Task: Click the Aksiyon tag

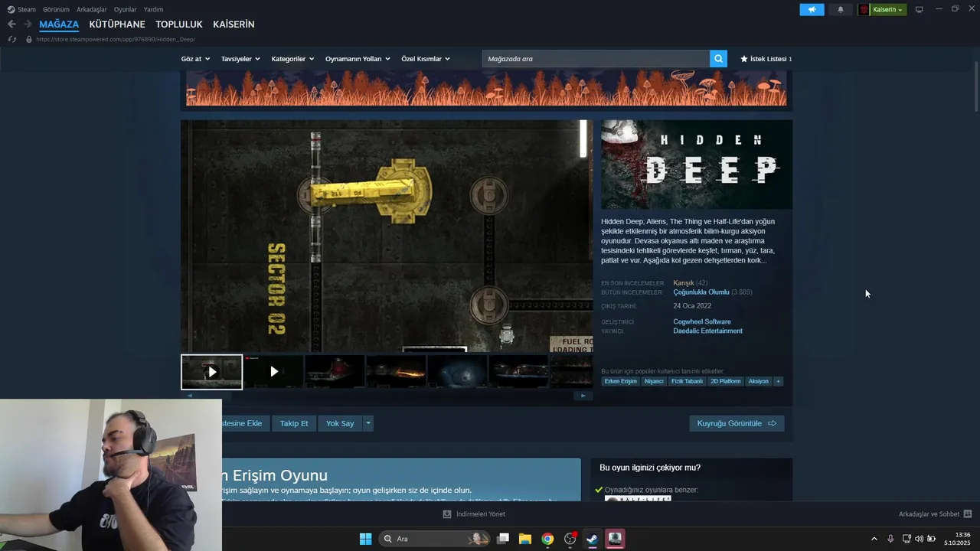Action: (758, 381)
